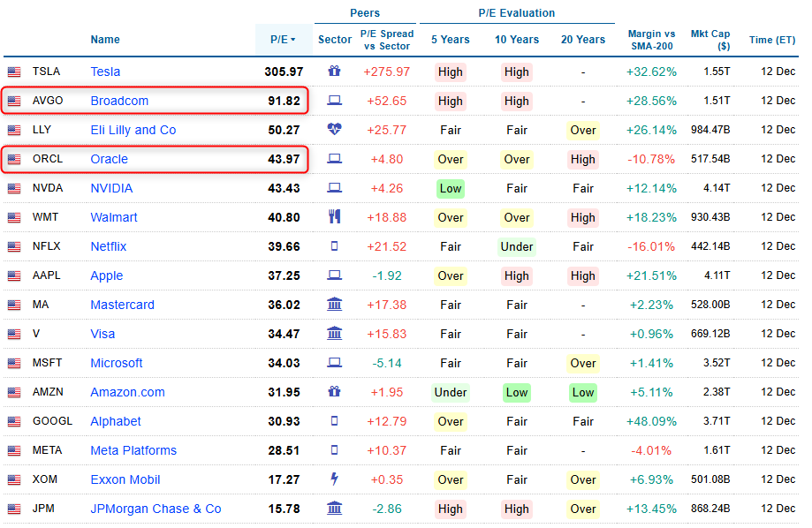Click the bank building icon in Mastercard's row
Image resolution: width=812 pixels, height=528 pixels.
click(334, 305)
